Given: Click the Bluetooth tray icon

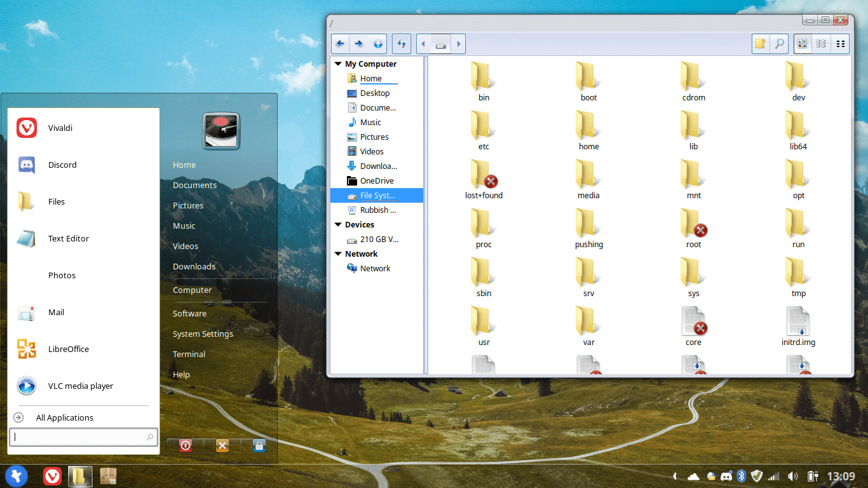Looking at the screenshot, I should (741, 476).
